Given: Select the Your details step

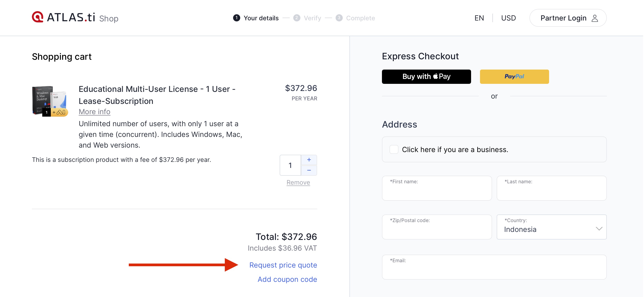Looking at the screenshot, I should (x=256, y=18).
